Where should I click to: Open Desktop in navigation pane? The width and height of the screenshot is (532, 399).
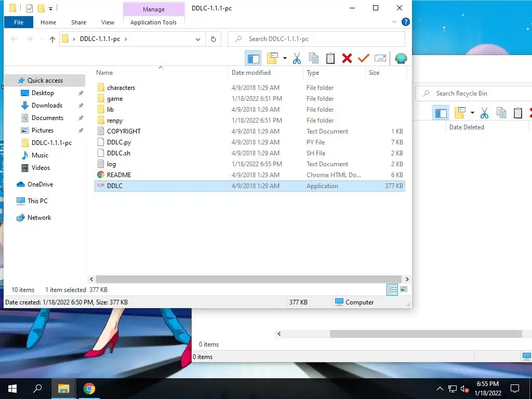(x=43, y=93)
